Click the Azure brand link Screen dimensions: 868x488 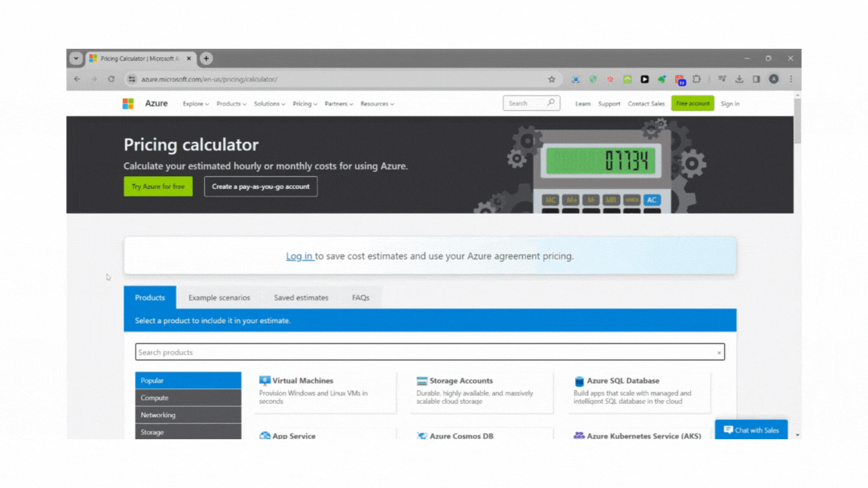(156, 103)
